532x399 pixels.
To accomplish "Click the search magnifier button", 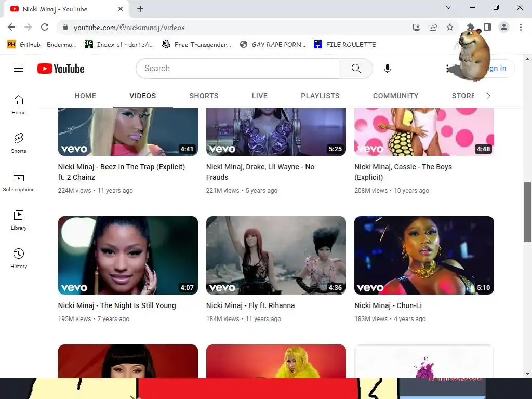I will 356,69.
